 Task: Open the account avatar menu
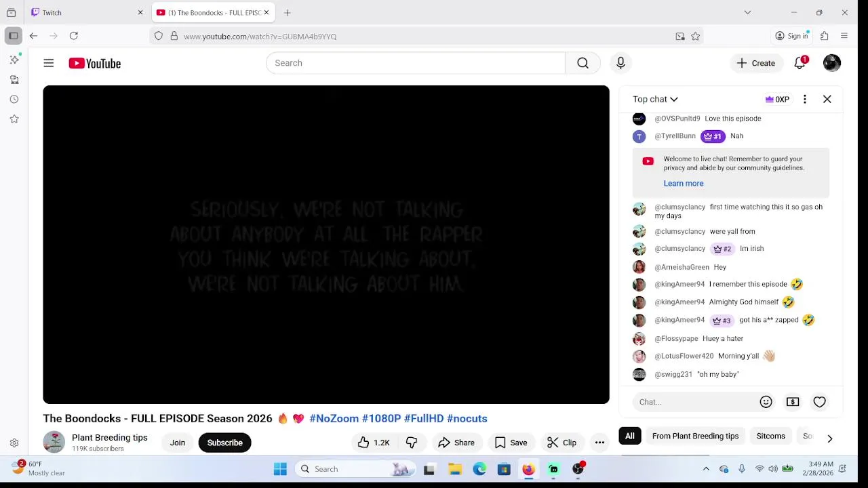(x=832, y=63)
